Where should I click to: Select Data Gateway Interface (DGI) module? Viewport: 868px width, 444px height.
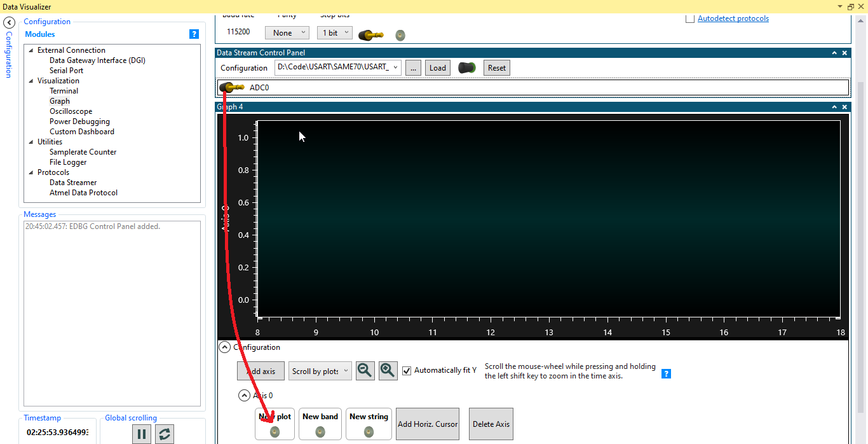[x=97, y=60]
